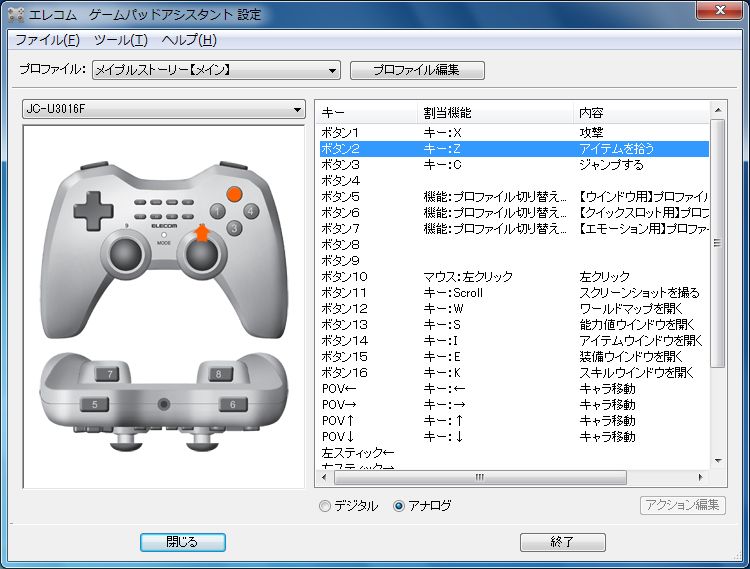Click shoulder button 7 on rear view
This screenshot has height=569, width=750.
point(107,373)
